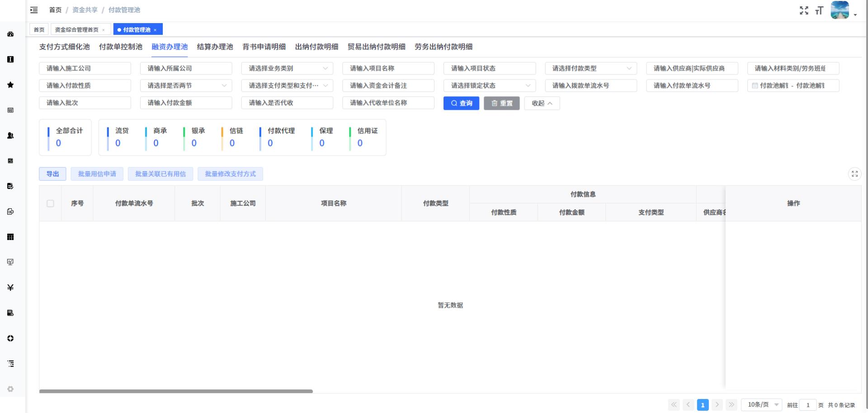Viewport: 868px width, 413px height.
Task: Open the 请选择锁定状态 dropdown
Action: pyautogui.click(x=489, y=86)
